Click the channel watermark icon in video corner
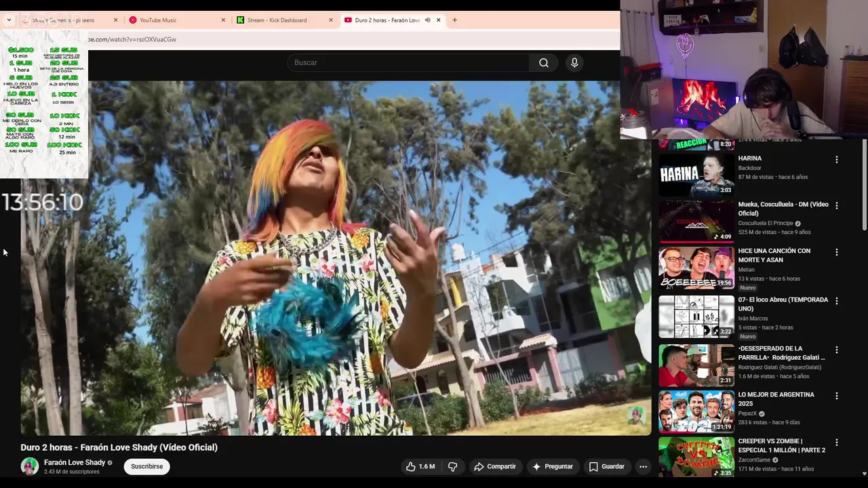 pos(636,415)
